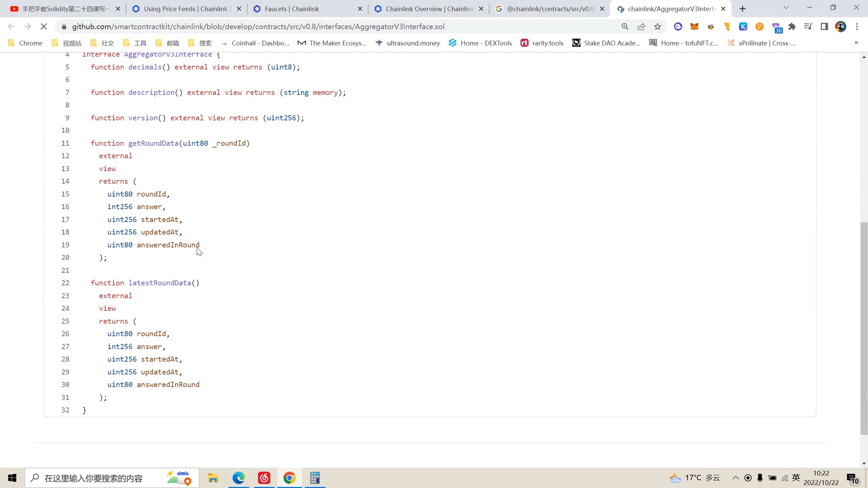Open xPollinate Cross bookmark
Image resolution: width=868 pixels, height=488 pixels.
click(x=762, y=43)
